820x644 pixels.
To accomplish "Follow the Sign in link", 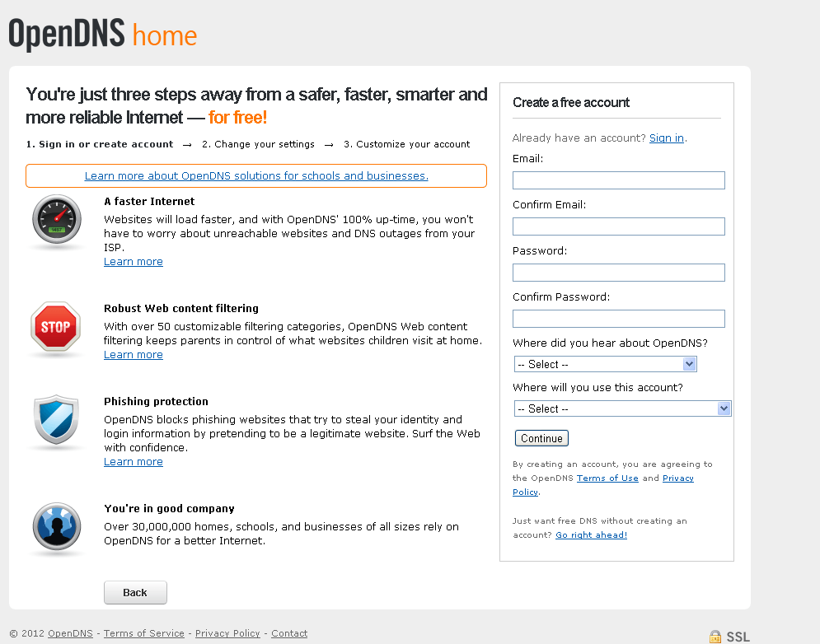I will click(x=666, y=138).
